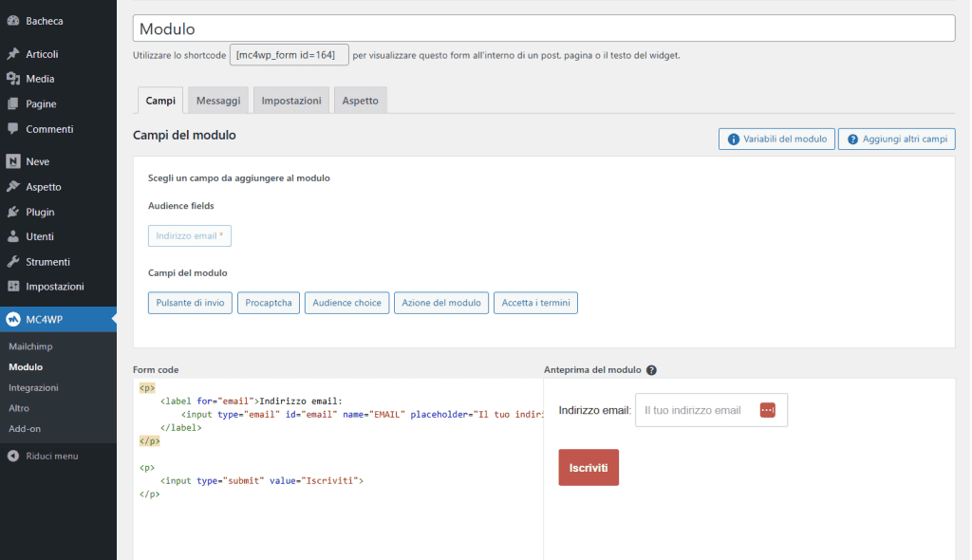Switch to the Campi tab
The width and height of the screenshot is (972, 560).
tap(160, 101)
